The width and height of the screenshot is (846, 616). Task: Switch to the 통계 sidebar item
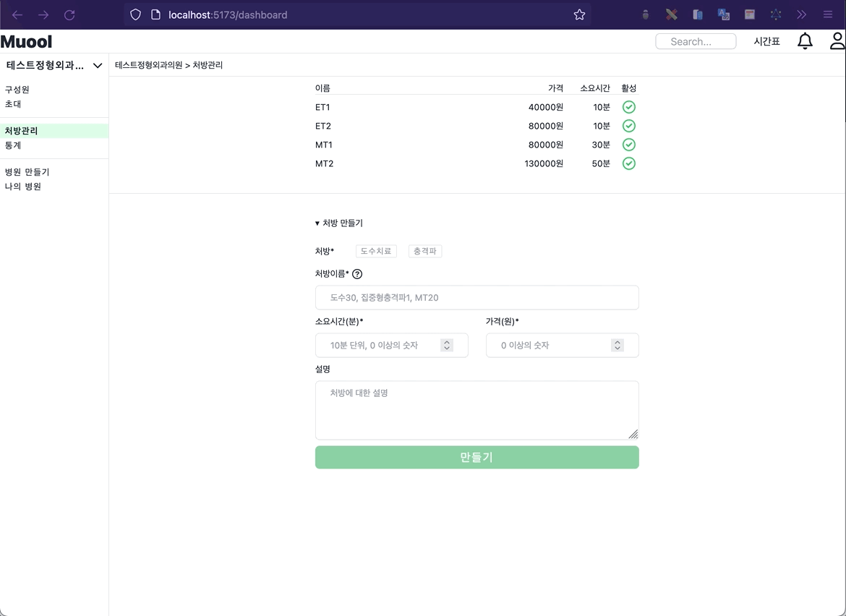click(13, 145)
